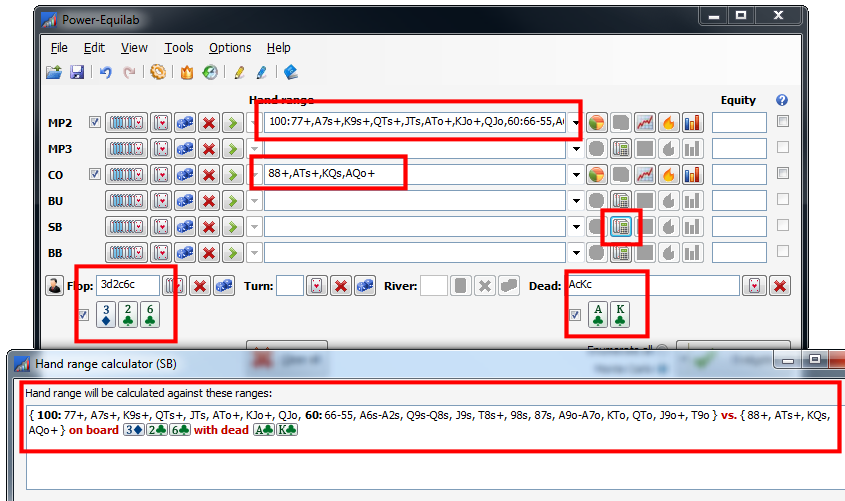Open file icon in toolbar

pos(53,72)
